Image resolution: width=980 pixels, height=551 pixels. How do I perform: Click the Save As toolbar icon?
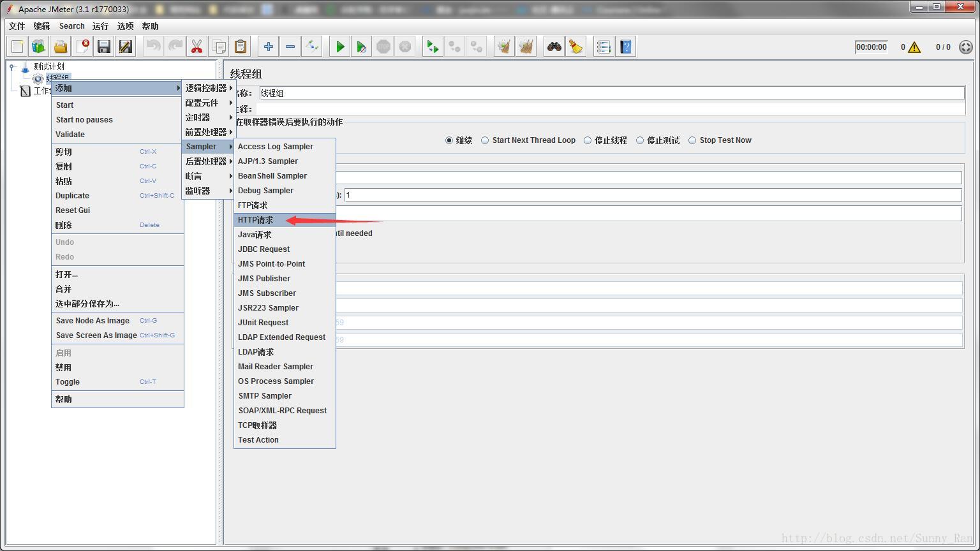(126, 47)
